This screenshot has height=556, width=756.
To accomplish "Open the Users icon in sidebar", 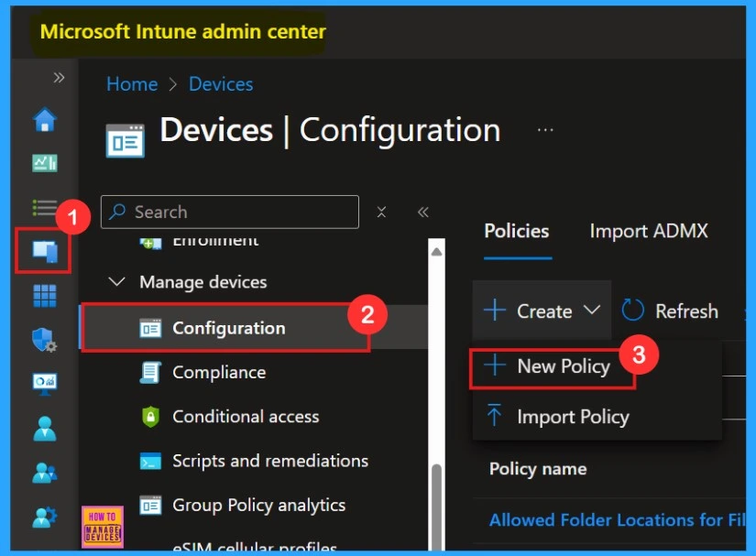I will pos(45,429).
